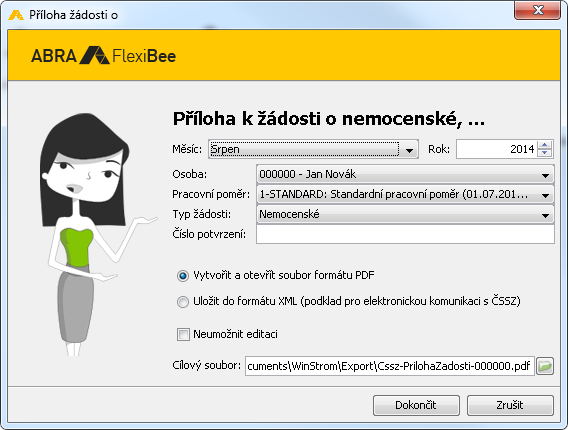Click the folder browse icon for target file
568x430 pixels.
tap(545, 366)
